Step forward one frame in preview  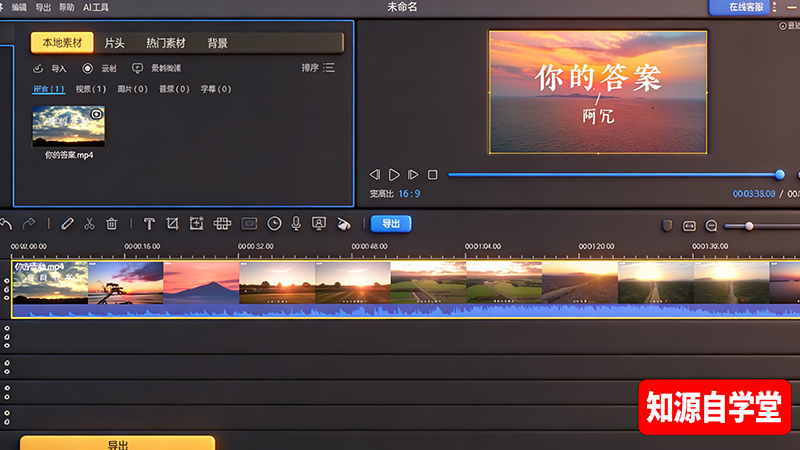413,174
